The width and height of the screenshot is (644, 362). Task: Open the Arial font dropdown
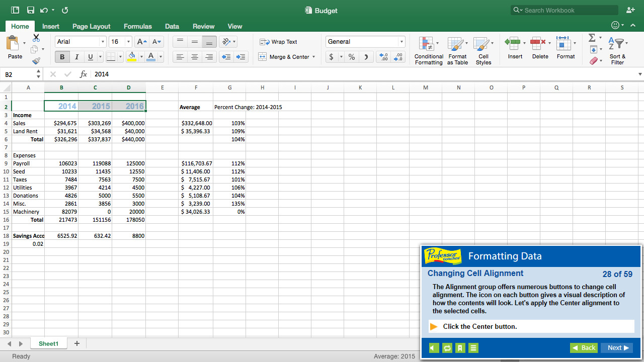(x=102, y=41)
